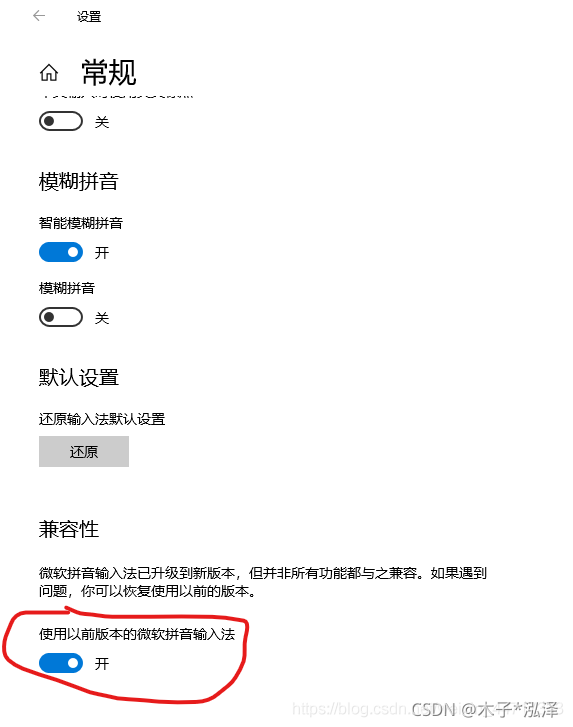Click the 智能模糊拼音 option label
The width and height of the screenshot is (573, 727).
[x=81, y=223]
